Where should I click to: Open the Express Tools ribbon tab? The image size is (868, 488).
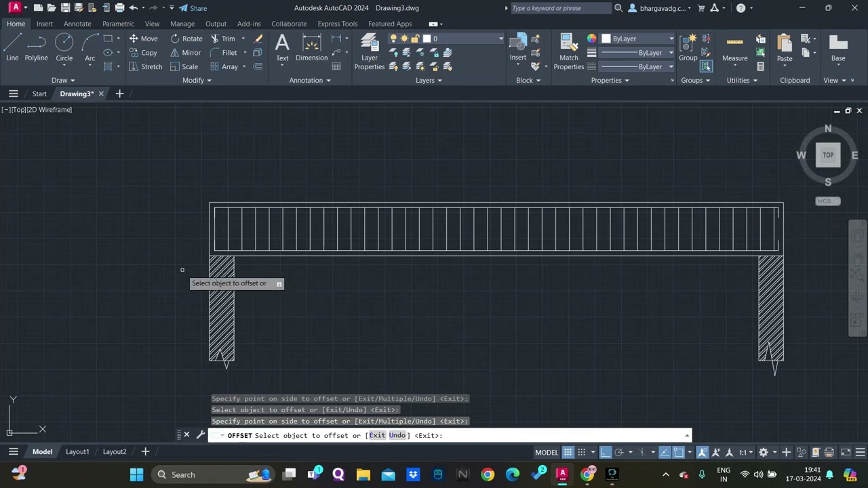337,24
